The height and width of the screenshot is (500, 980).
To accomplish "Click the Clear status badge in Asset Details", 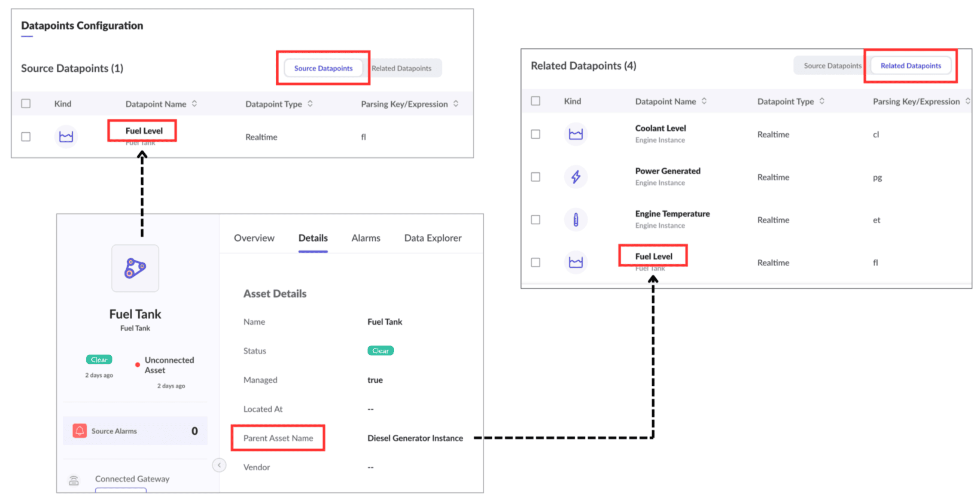I will (x=380, y=351).
